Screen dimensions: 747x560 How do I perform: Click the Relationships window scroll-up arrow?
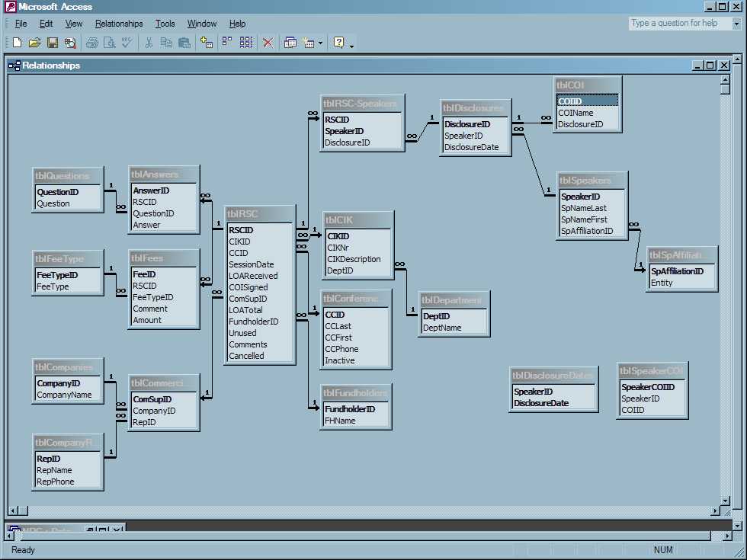coord(725,79)
